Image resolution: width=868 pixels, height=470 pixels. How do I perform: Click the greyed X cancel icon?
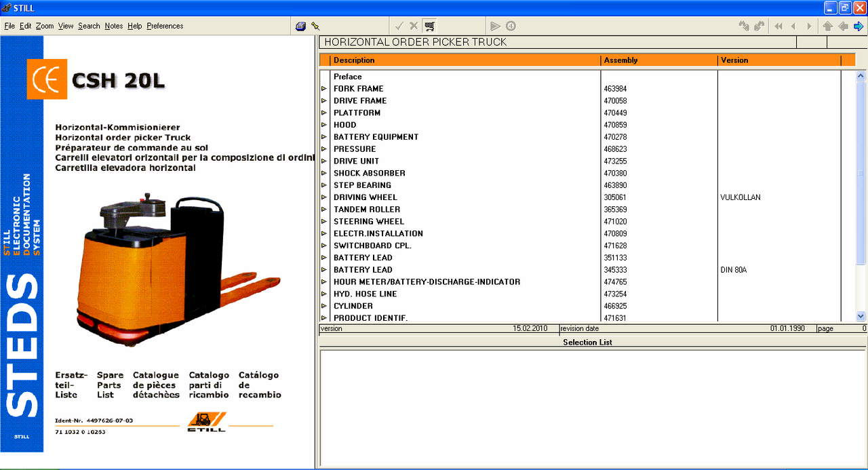click(414, 26)
